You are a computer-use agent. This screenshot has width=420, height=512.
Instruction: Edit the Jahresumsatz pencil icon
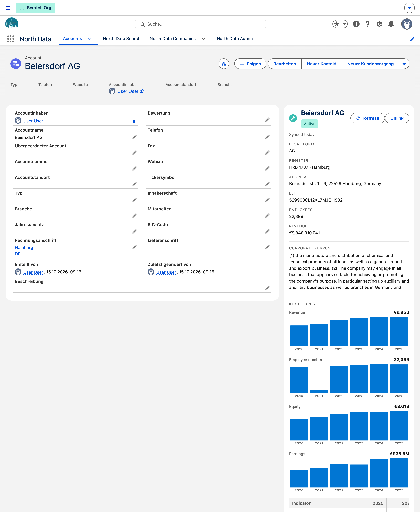click(135, 231)
